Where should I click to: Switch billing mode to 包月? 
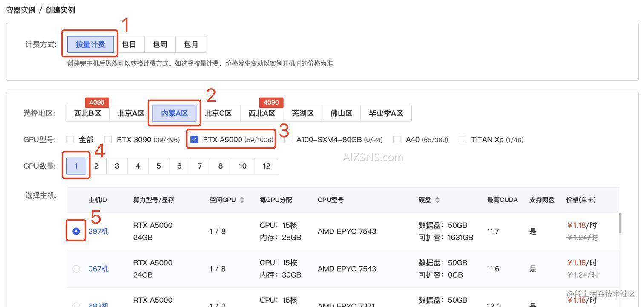pyautogui.click(x=191, y=44)
